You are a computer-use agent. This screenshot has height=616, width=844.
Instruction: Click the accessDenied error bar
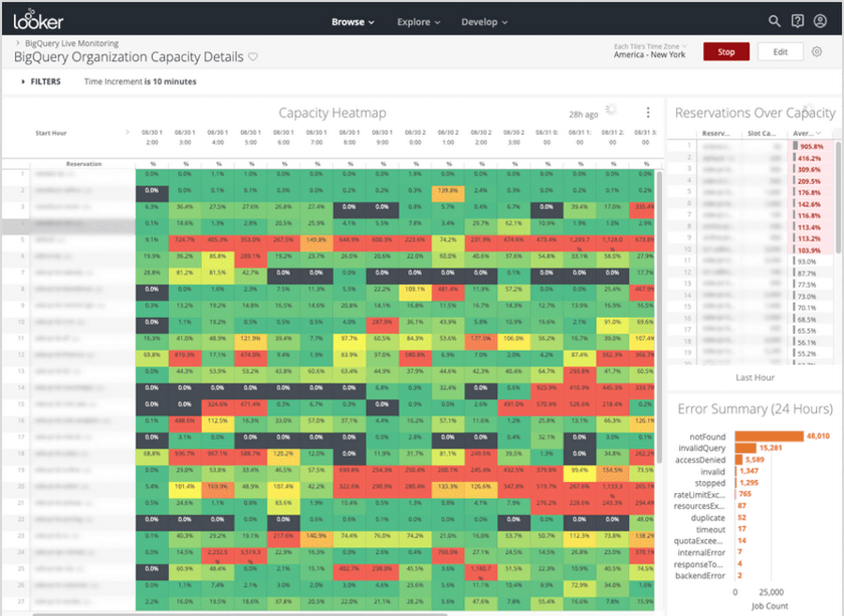(739, 460)
